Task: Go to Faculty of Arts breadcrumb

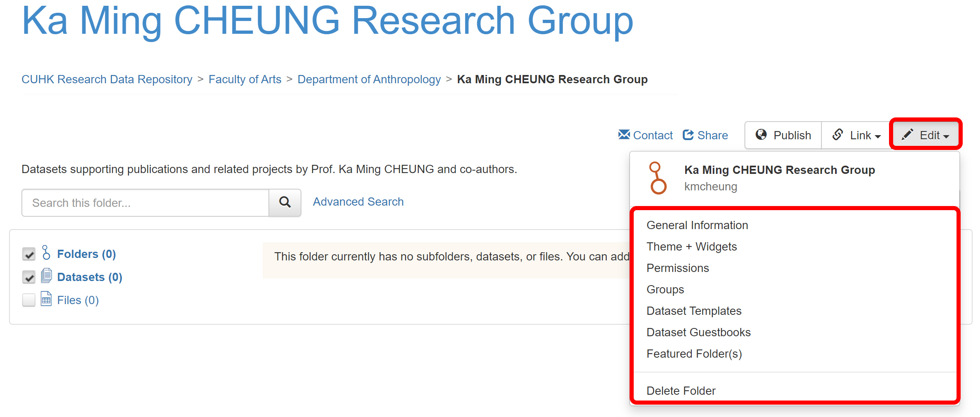Action: 245,79
